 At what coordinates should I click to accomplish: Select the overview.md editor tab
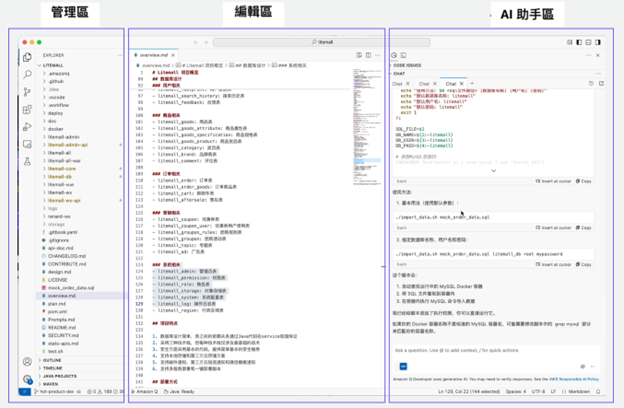(154, 55)
